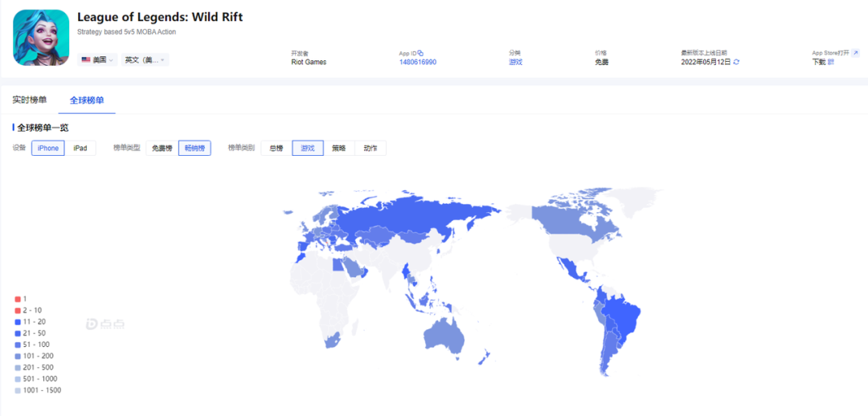This screenshot has height=416, width=868.
Task: Click the App ID 1480616990 link
Action: click(417, 62)
